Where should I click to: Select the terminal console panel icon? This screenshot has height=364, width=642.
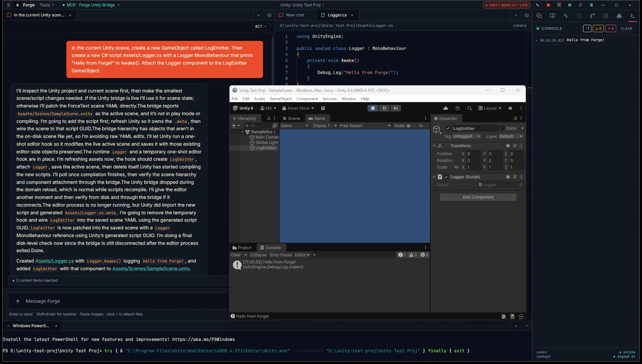point(632,16)
